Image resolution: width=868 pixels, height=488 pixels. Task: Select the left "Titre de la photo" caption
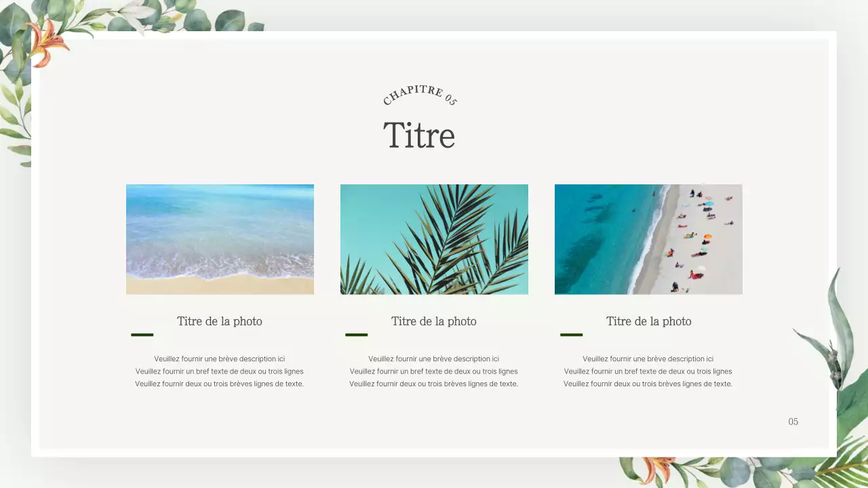pyautogui.click(x=220, y=321)
